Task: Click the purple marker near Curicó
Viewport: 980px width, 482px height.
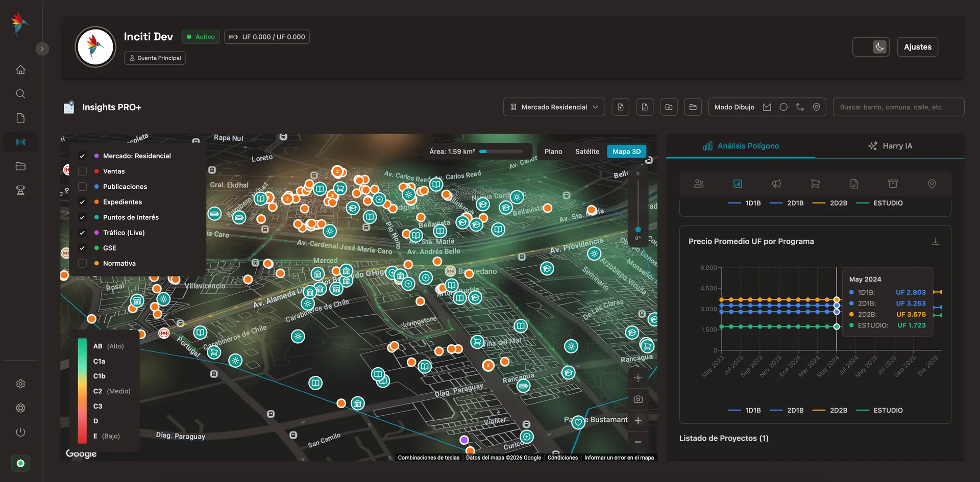Action: (x=464, y=440)
